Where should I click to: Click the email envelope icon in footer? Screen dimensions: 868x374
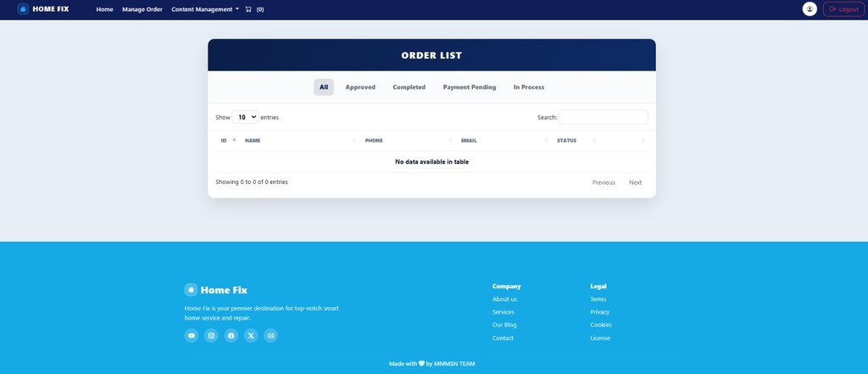[270, 335]
